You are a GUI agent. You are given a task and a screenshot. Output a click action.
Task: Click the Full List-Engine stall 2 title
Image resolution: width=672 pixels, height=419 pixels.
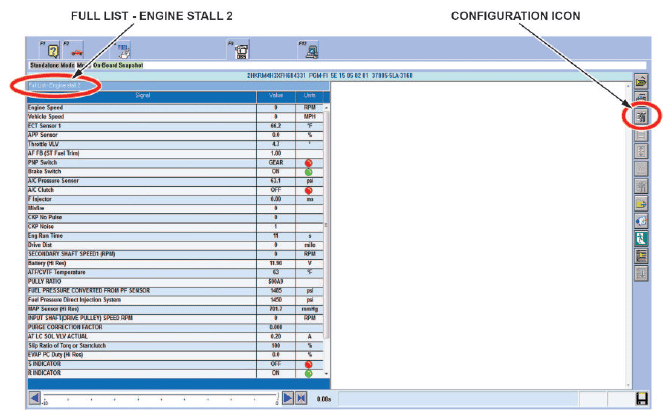[x=54, y=86]
